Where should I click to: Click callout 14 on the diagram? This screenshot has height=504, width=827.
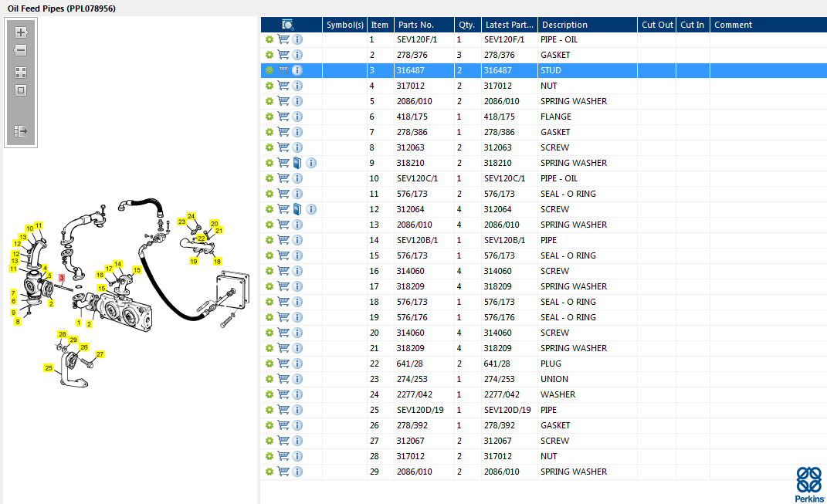(x=117, y=264)
